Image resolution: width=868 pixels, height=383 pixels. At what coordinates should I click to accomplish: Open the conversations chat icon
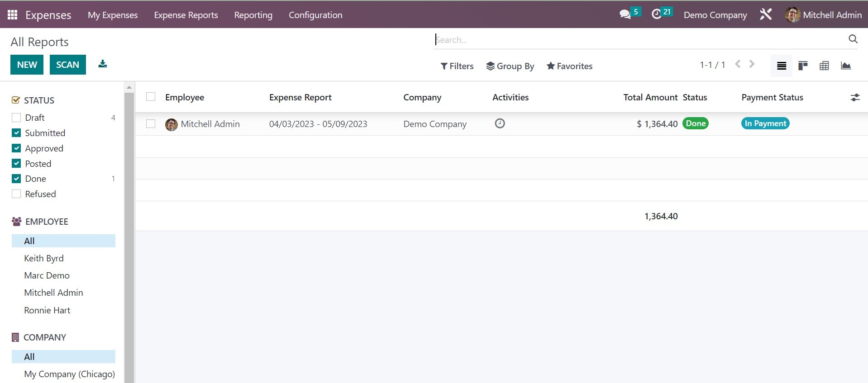625,14
